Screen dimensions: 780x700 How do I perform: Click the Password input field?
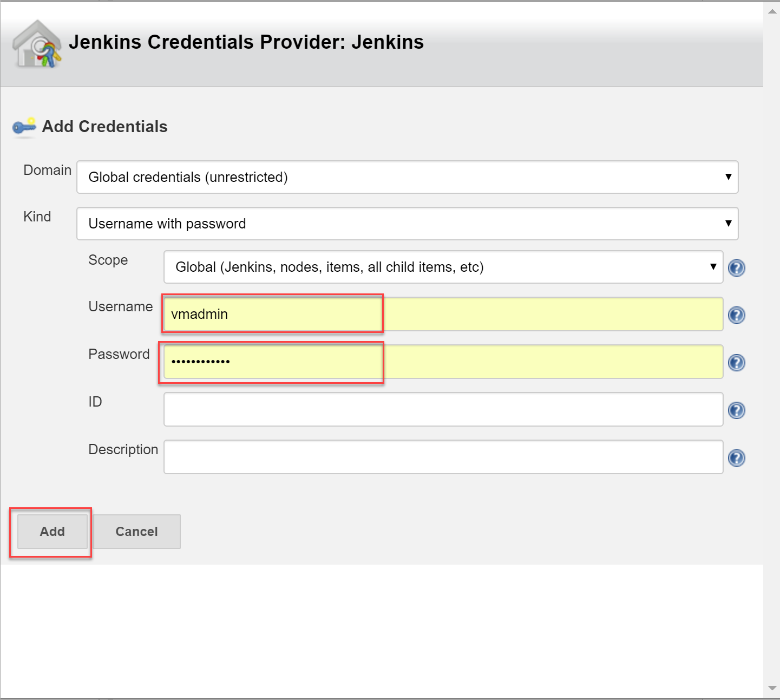[x=443, y=362]
